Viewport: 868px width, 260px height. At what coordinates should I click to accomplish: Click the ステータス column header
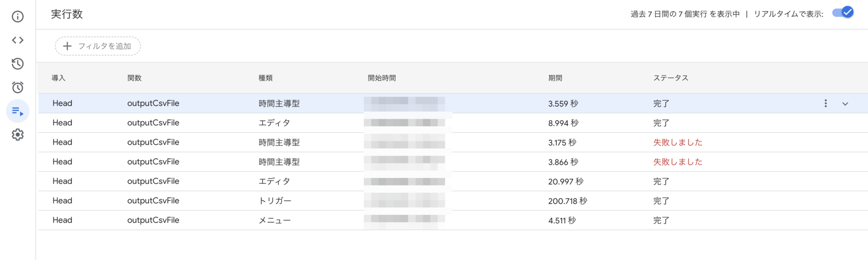(670, 78)
